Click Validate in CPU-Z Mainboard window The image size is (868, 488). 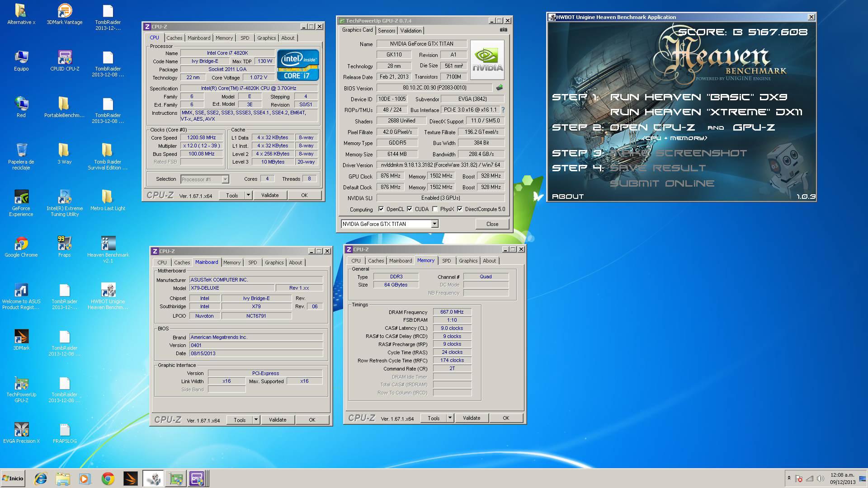(x=278, y=420)
